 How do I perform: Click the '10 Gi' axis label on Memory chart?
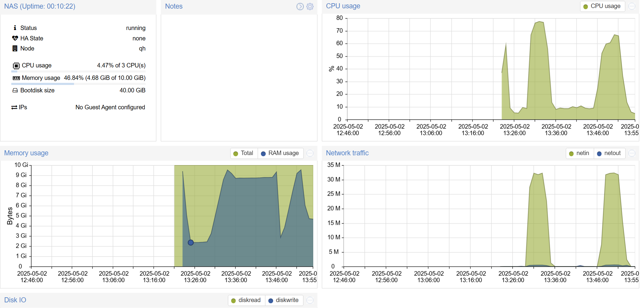click(x=21, y=165)
